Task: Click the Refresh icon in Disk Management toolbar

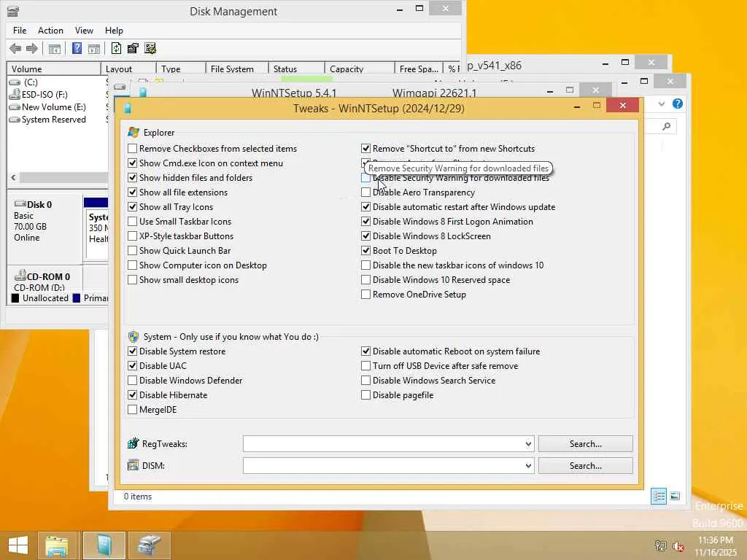Action: (x=116, y=48)
